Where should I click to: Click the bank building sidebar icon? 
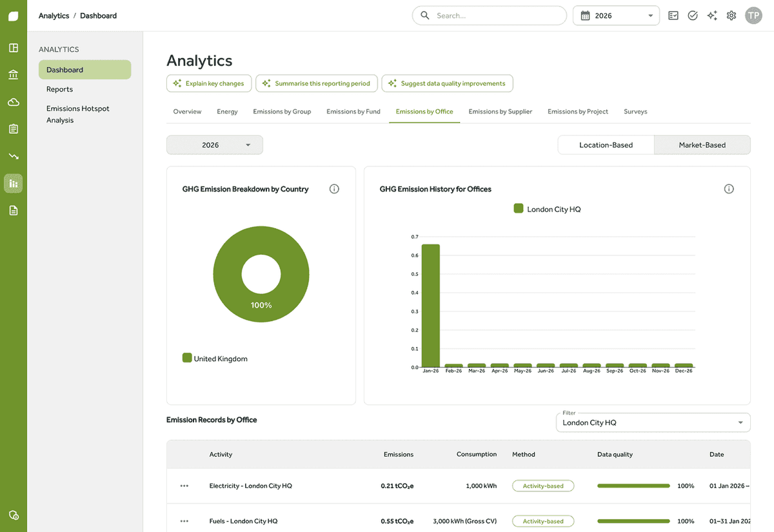click(14, 75)
